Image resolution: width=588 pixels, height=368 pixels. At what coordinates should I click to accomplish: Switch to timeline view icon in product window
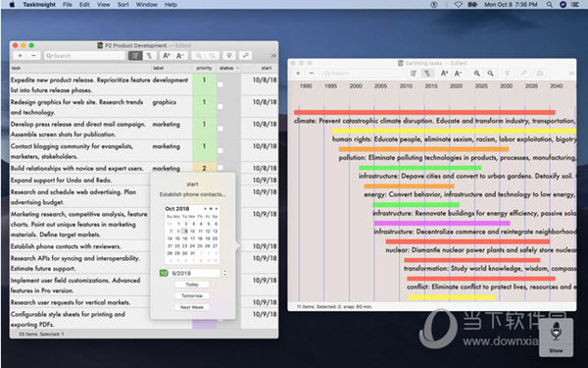149,56
